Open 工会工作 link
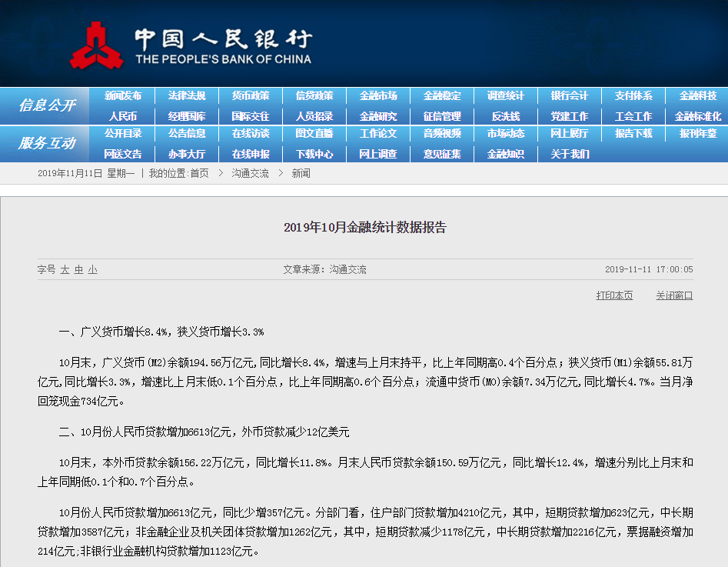728x567 pixels. tap(633, 116)
